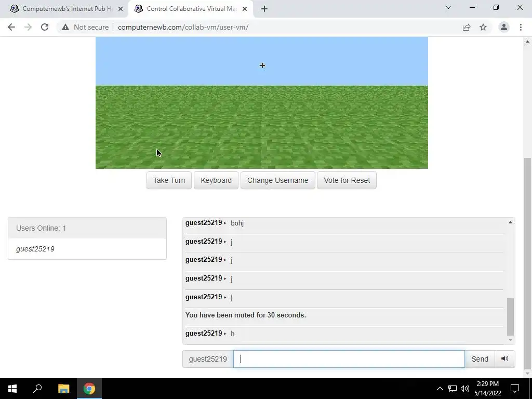Screen dimensions: 532x399
Task: Click the chat scrollbar up arrow
Action: point(510,222)
